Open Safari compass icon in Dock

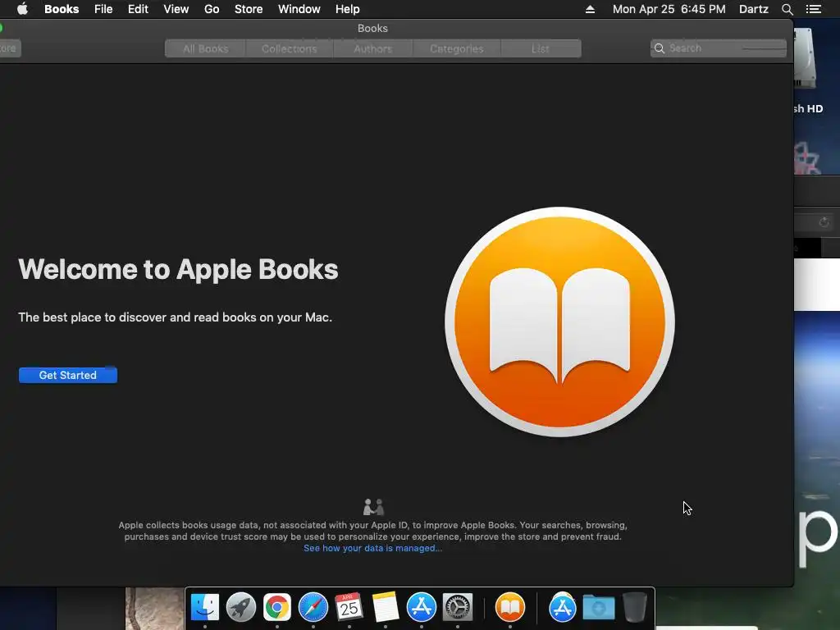[313, 607]
